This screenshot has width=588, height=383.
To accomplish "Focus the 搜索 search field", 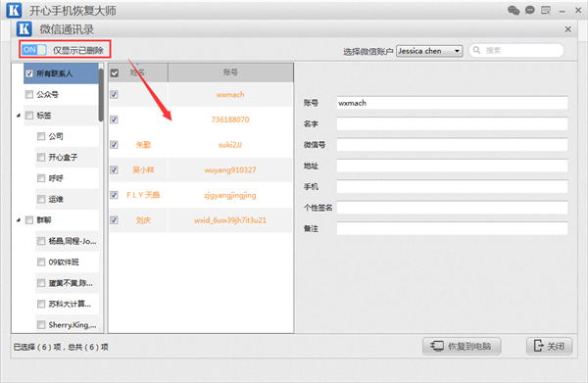I will 516,50.
